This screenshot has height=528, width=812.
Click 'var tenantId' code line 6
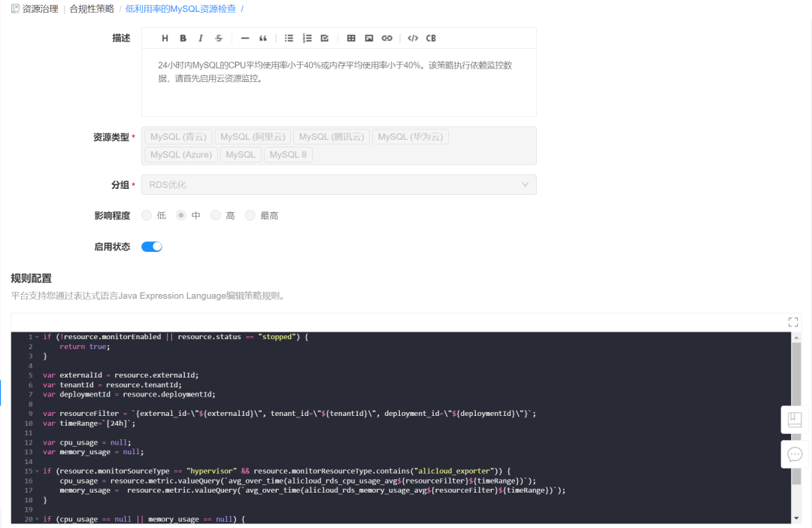click(112, 385)
